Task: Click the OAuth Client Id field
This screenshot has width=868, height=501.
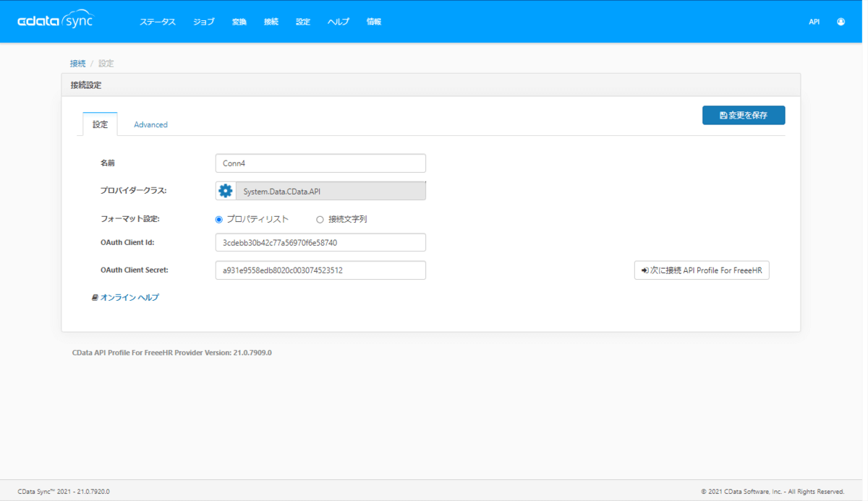Action: click(x=320, y=242)
